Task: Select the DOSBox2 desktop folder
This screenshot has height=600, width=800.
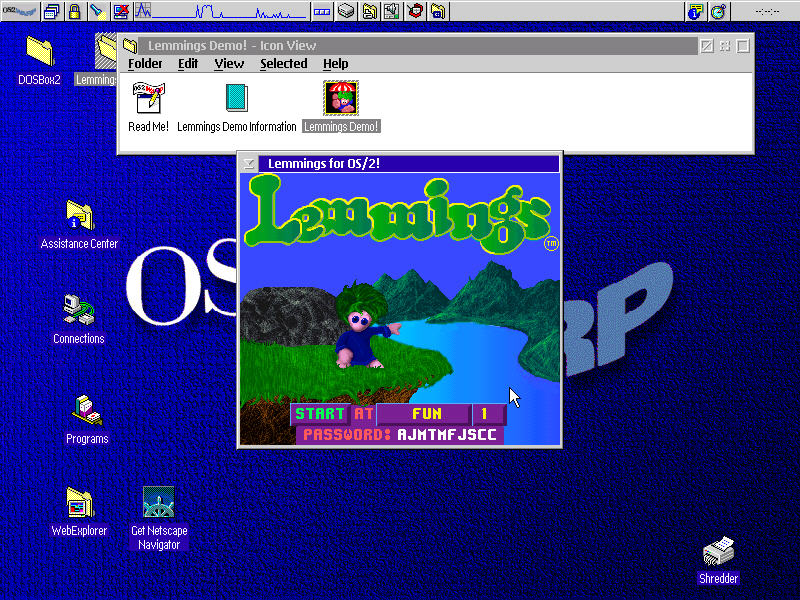Action: (39, 60)
